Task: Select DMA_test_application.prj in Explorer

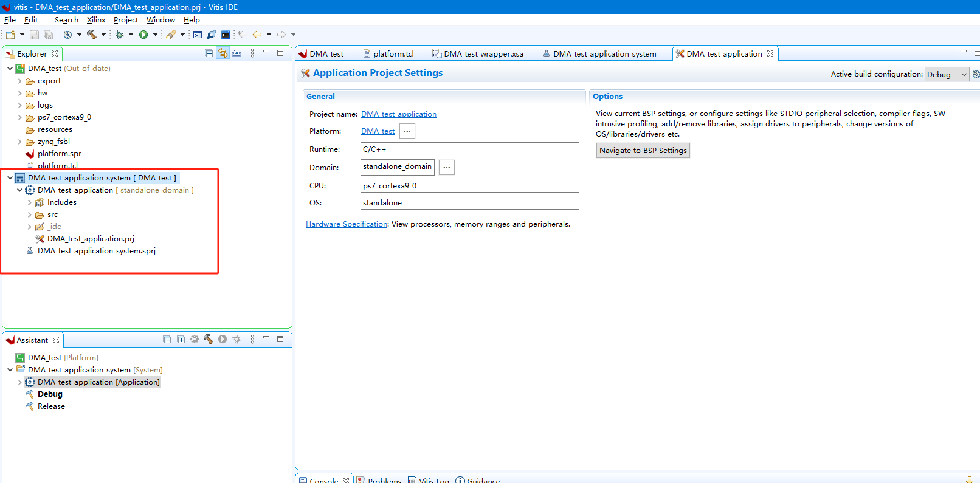Action: pyautogui.click(x=91, y=239)
